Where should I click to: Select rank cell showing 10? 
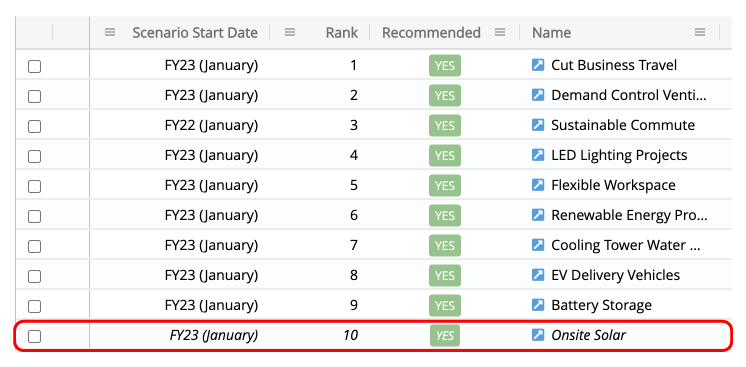[x=350, y=335]
